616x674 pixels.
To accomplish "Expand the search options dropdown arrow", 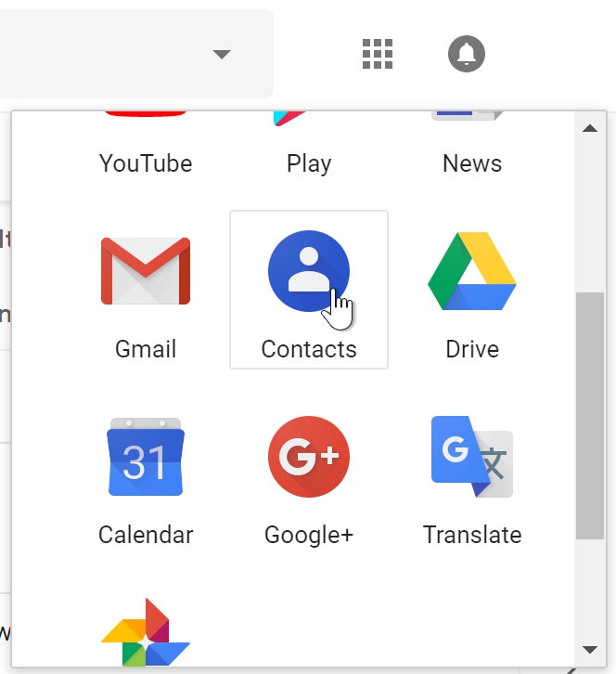I will tap(221, 55).
